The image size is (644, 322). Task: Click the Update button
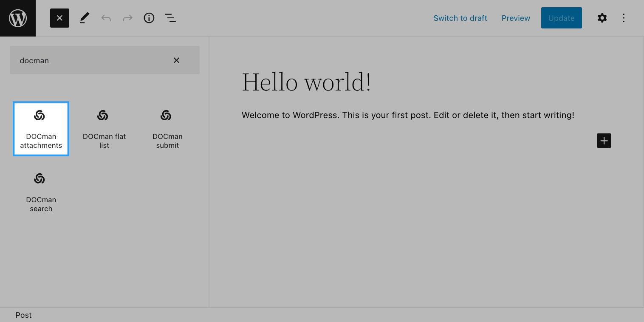pyautogui.click(x=561, y=18)
